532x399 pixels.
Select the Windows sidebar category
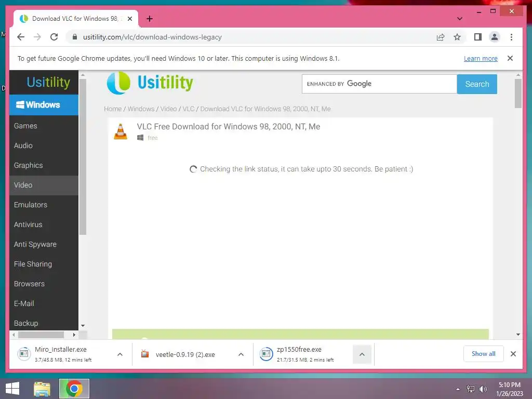click(x=44, y=105)
